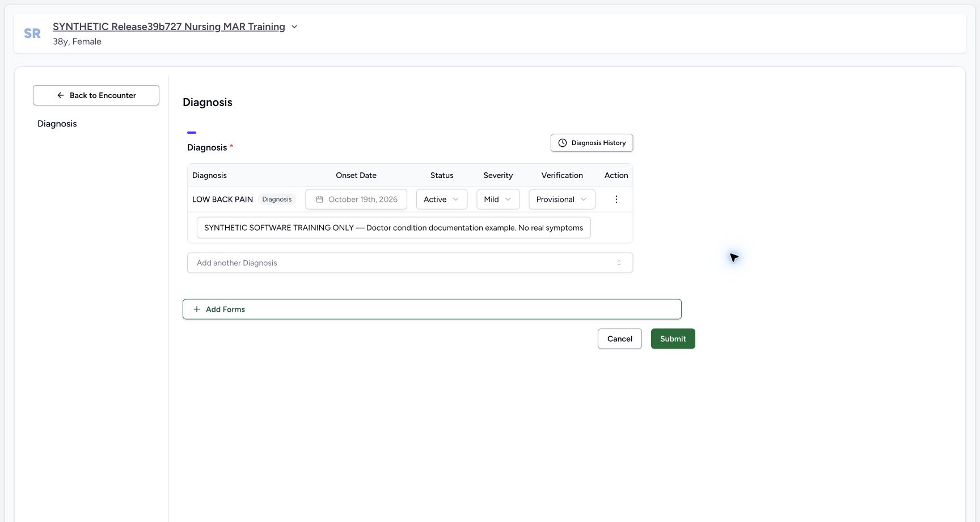Screen dimensions: 980x522
Task: Cancel the diagnosis form
Action: click(x=619, y=339)
